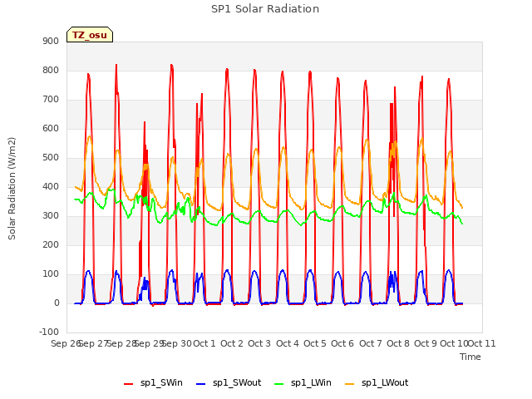Click the 200 y-axis tick label

point(51,244)
